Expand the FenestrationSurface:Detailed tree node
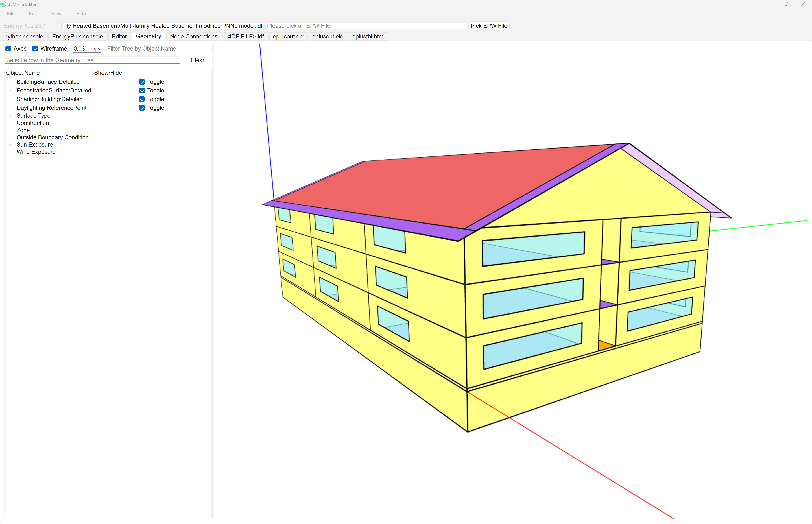The width and height of the screenshot is (812, 524). click(10, 91)
